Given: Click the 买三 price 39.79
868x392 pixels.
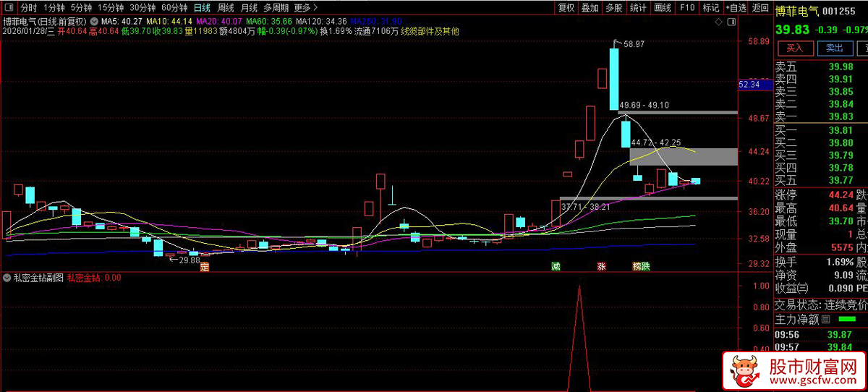Looking at the screenshot, I should coord(841,155).
